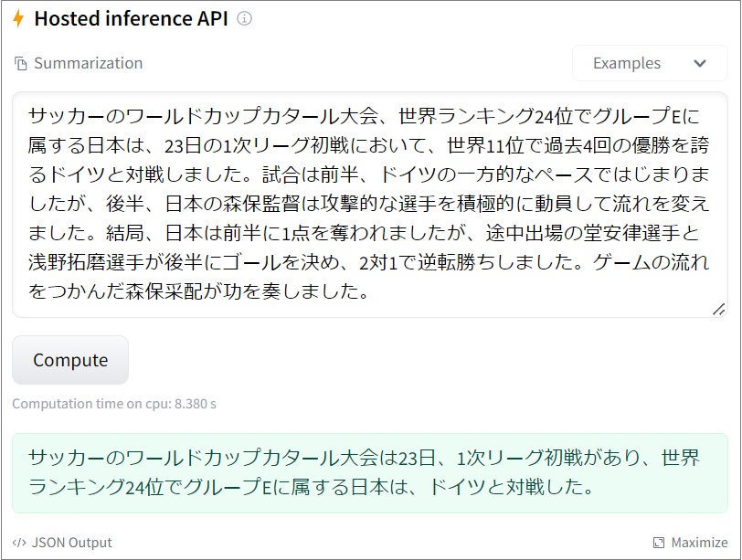Screen dimensions: 742x560
Task: Click the Summarization task icon
Action: click(20, 63)
